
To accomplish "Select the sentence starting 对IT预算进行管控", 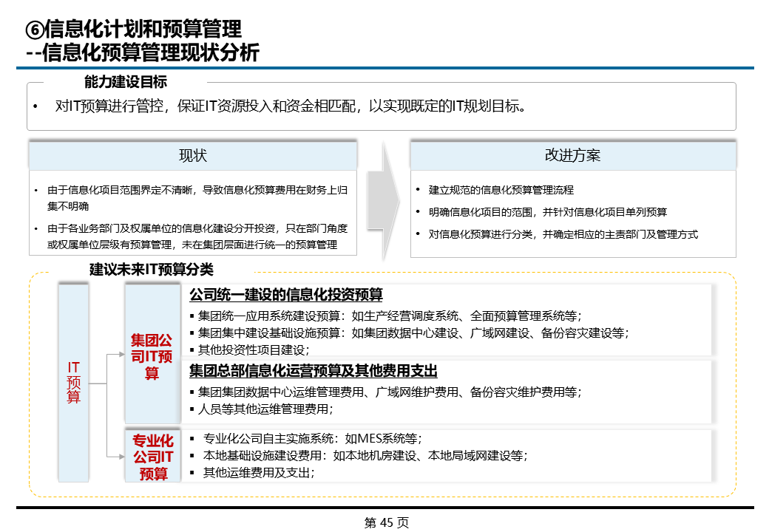I will (x=291, y=106).
